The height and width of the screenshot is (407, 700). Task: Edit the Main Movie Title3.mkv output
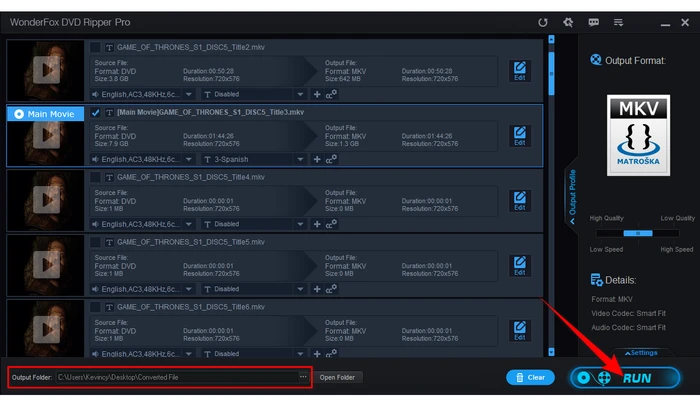(520, 136)
